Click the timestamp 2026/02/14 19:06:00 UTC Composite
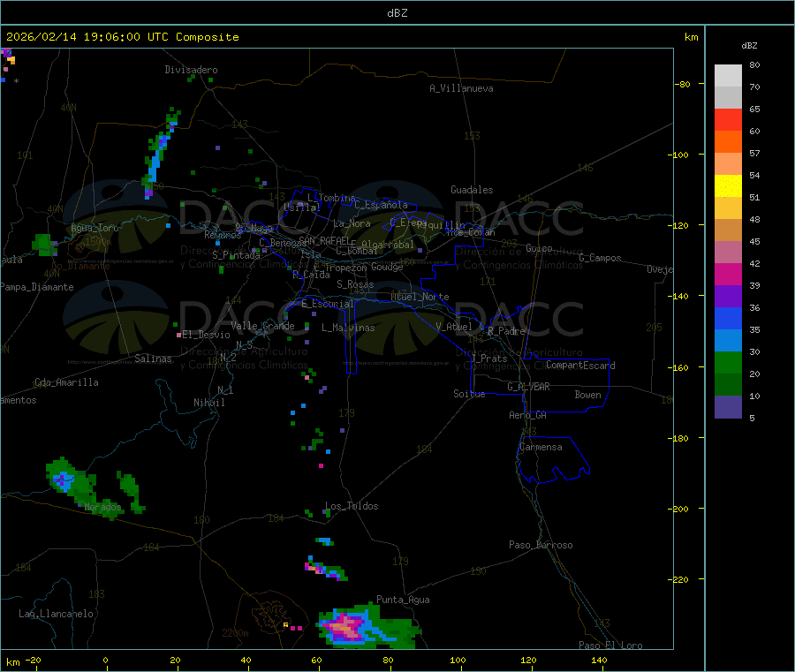 pos(122,37)
